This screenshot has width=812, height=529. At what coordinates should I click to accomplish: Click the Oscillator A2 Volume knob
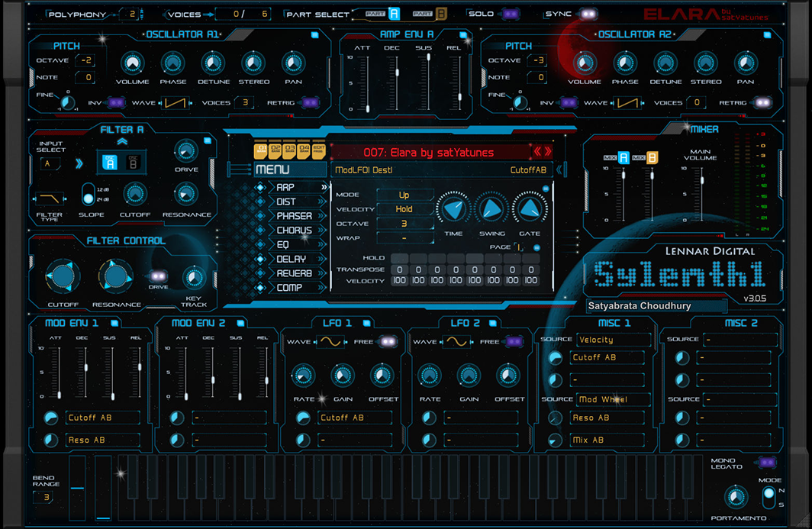pos(585,63)
